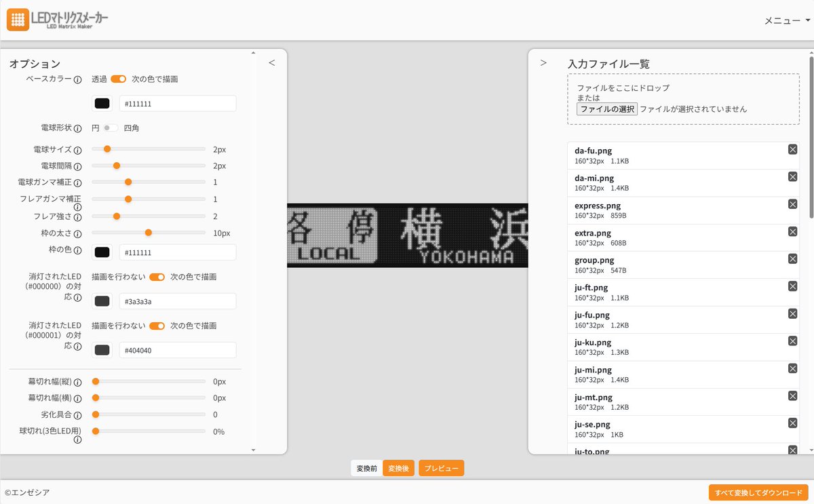The height and width of the screenshot is (504, 814).
Task: Remove express.png from file list
Action: click(x=792, y=204)
